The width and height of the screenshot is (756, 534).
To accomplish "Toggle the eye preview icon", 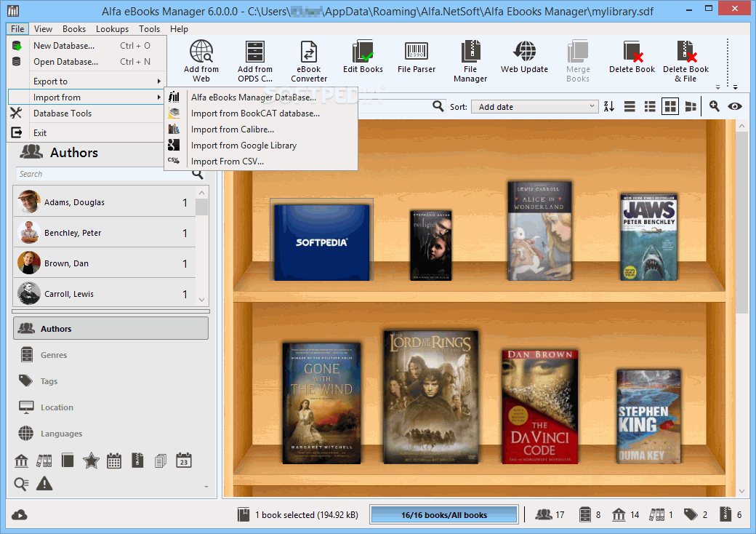I will pos(735,107).
